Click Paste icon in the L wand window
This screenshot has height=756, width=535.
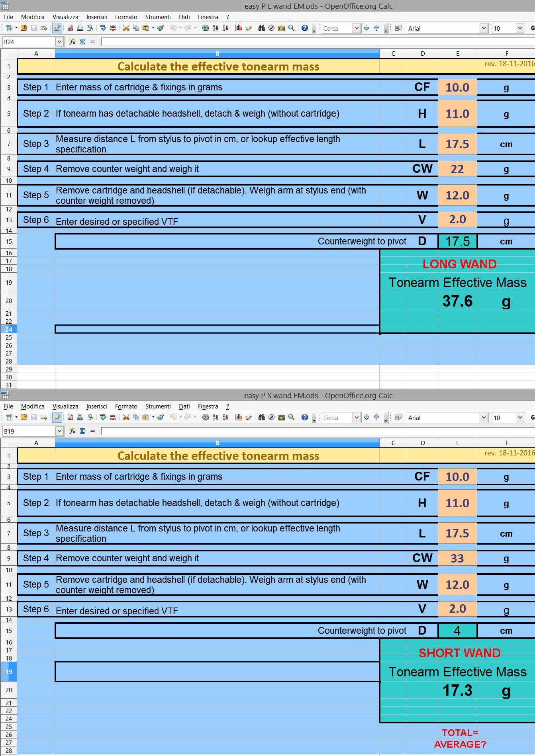146,28
